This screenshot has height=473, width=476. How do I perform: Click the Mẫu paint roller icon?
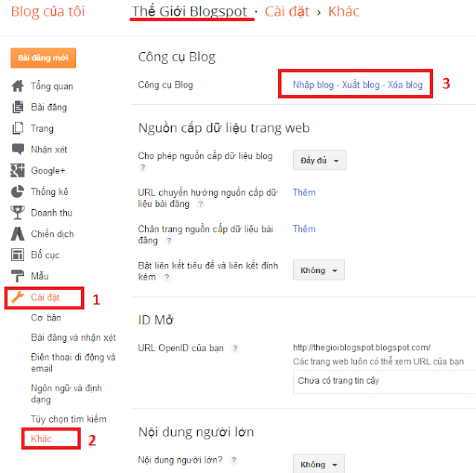(x=18, y=276)
